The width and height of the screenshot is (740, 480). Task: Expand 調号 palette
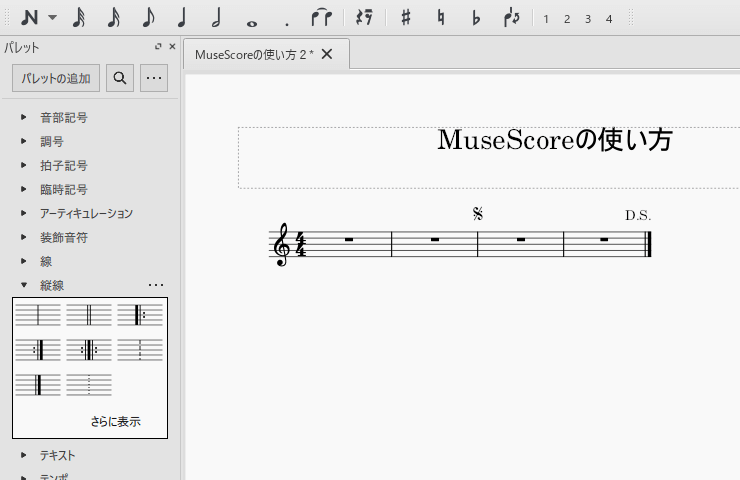click(24, 141)
